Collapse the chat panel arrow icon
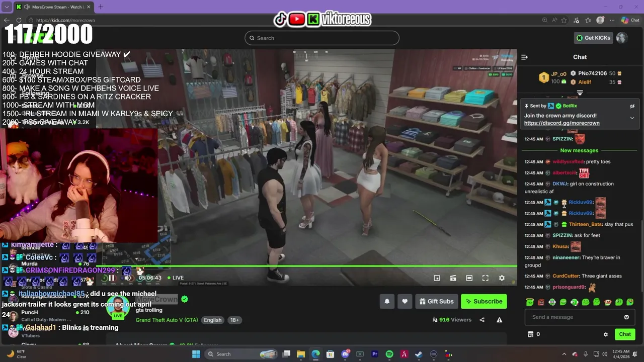 pos(524,57)
